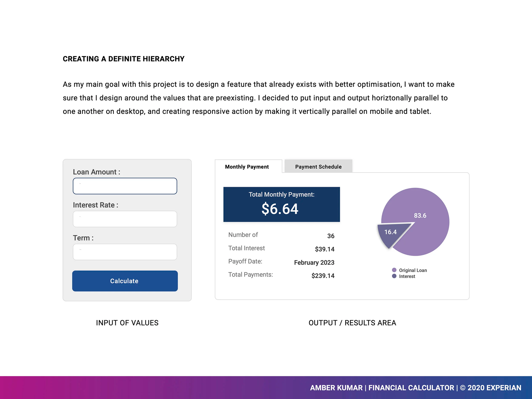Image resolution: width=532 pixels, height=399 pixels.
Task: Click the Original Loan legend label
Action: pyautogui.click(x=413, y=270)
